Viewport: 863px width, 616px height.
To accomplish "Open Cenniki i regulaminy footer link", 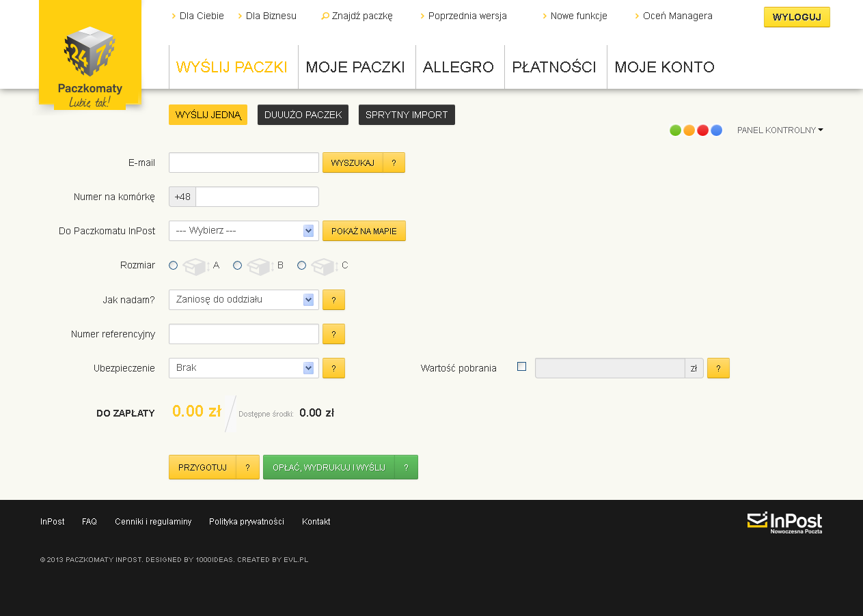I will pyautogui.click(x=153, y=522).
